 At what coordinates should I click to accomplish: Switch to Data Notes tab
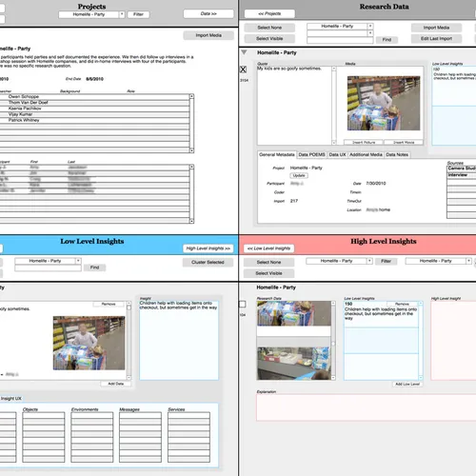pyautogui.click(x=397, y=154)
